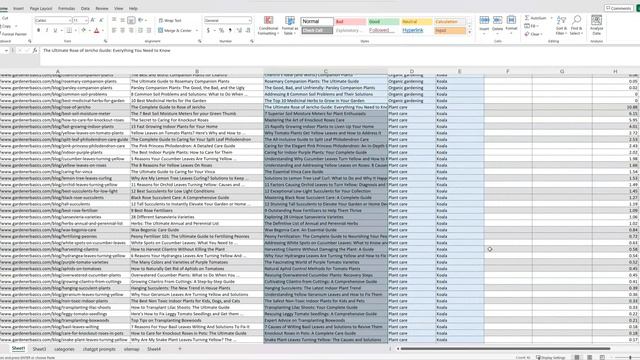Increase decimal places

(239, 30)
